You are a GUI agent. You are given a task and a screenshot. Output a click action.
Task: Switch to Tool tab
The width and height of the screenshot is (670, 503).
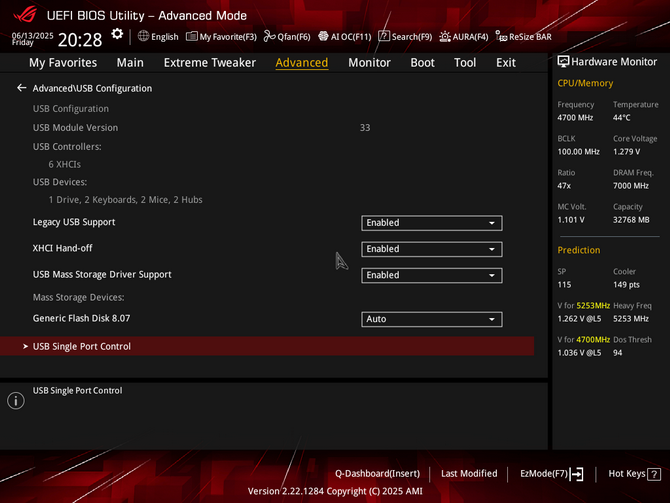point(465,63)
